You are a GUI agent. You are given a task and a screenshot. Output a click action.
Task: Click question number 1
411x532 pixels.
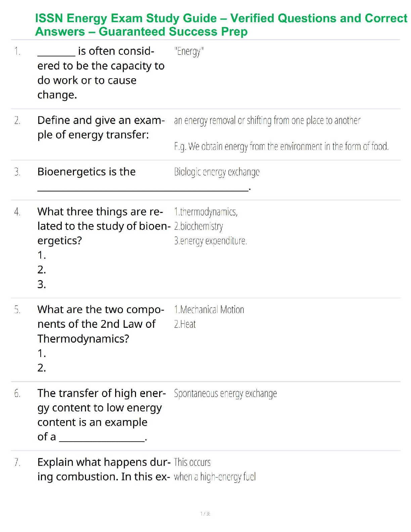click(x=17, y=51)
